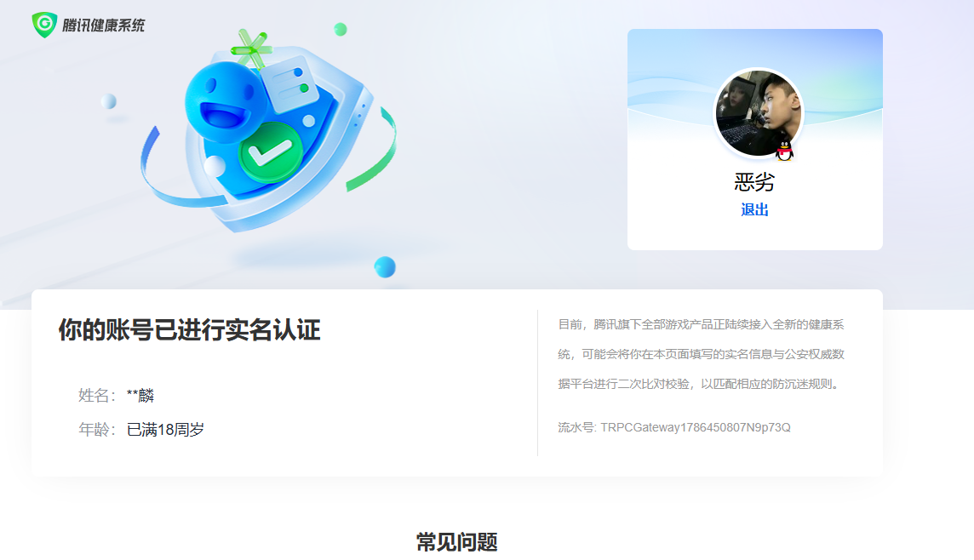The height and width of the screenshot is (560, 974).
Task: Select the age value 已满18周岁
Action: coord(165,430)
